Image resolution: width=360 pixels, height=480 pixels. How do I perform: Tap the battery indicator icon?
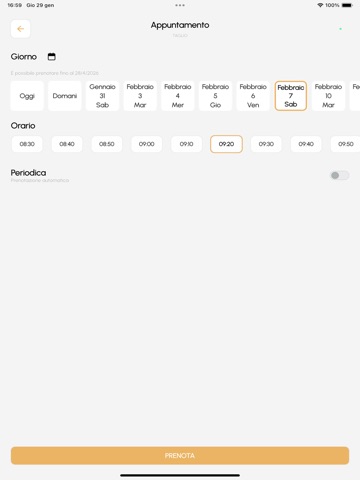click(347, 5)
